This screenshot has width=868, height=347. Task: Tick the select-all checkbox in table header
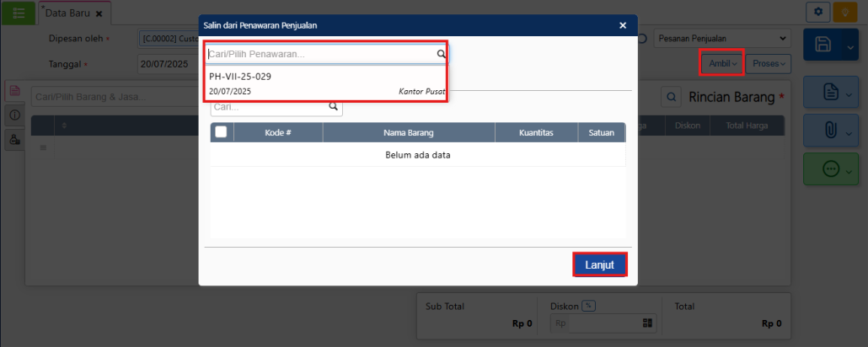click(x=221, y=132)
